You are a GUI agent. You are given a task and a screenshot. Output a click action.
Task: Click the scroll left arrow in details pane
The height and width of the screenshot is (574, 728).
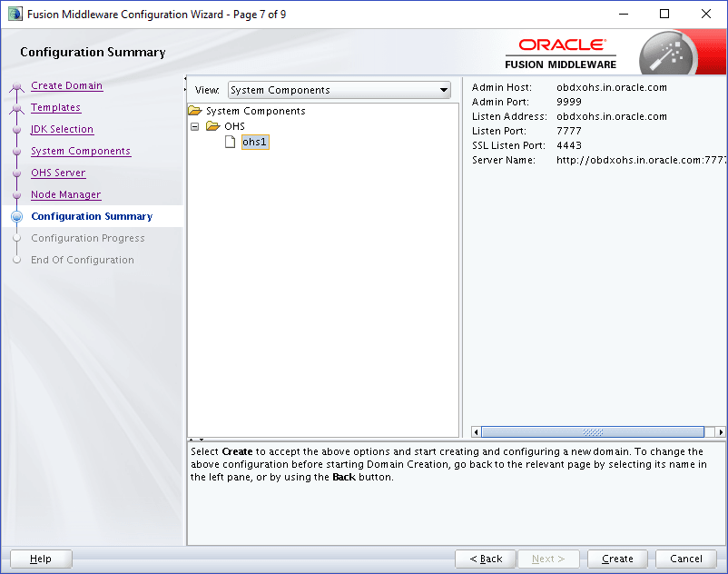pyautogui.click(x=476, y=432)
